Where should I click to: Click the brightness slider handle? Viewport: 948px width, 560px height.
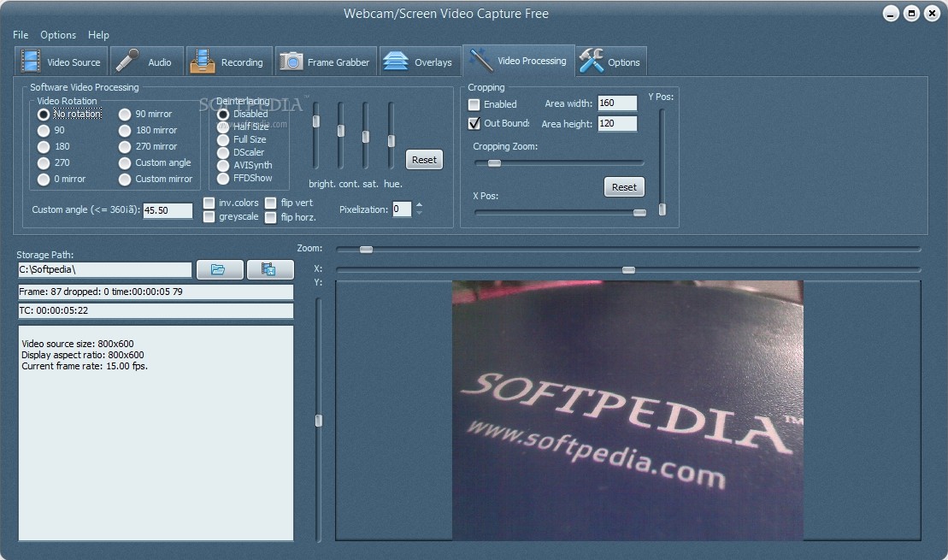click(x=315, y=121)
